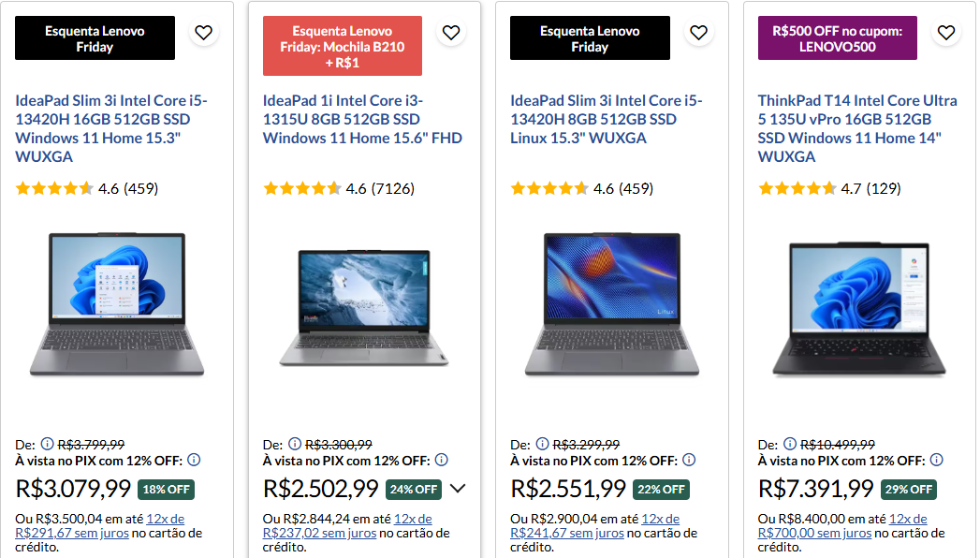Screen dimensions: 980x558
Task: Show info icon beside R$3.799,99 original price
Action: point(48,445)
